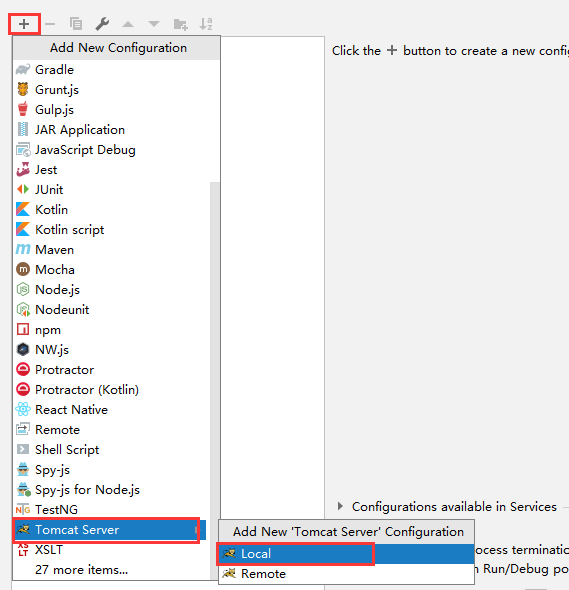Click the XSLT icon
The width and height of the screenshot is (569, 590).
[23, 549]
